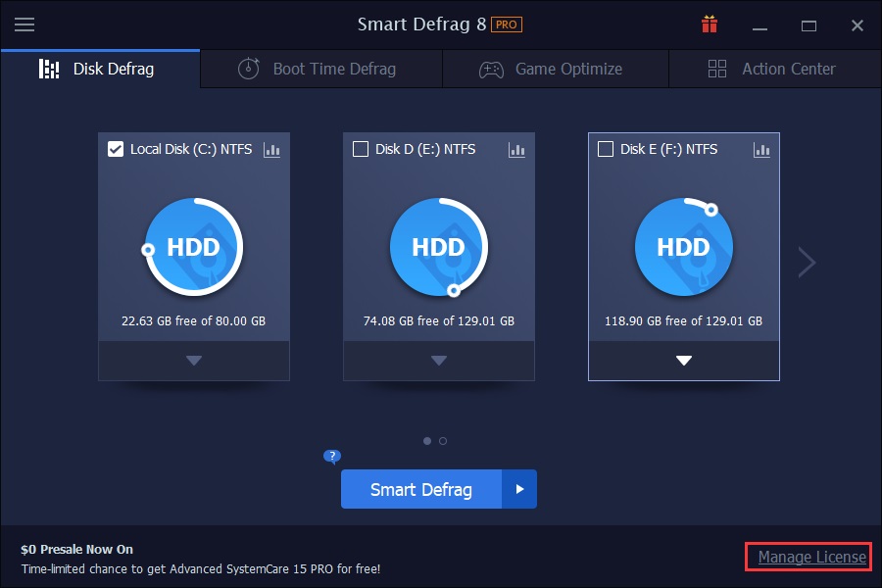Click the HDD circle of Disk D (E:)

coord(439,247)
